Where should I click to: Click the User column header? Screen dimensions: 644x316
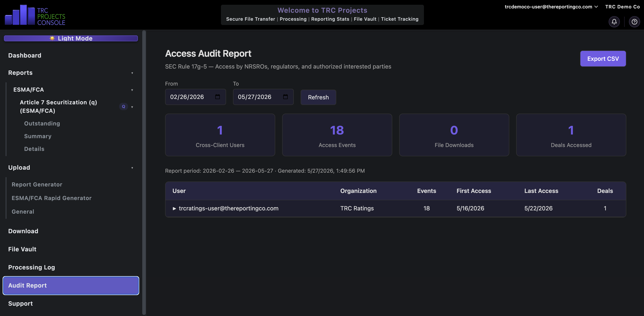point(179,191)
